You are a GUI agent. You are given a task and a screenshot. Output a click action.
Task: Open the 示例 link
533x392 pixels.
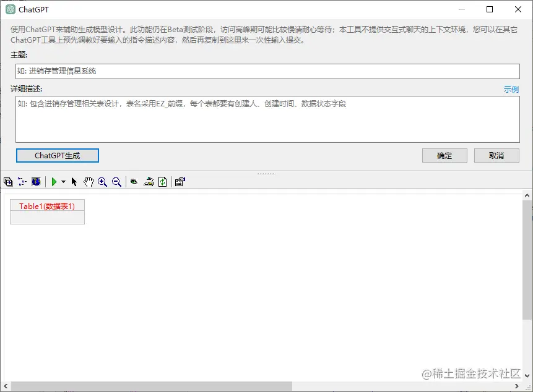point(511,89)
